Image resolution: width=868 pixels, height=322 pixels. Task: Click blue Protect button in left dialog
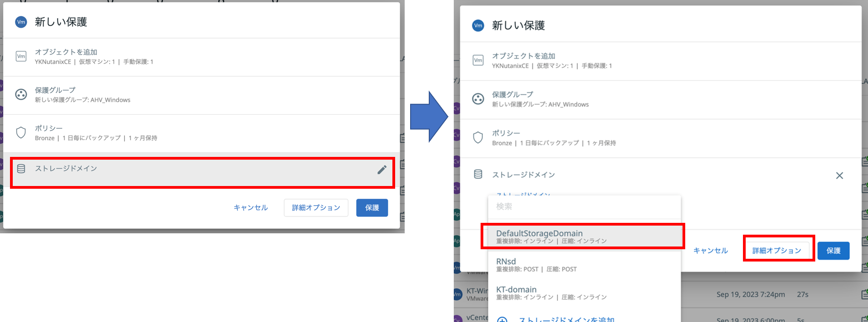pyautogui.click(x=372, y=208)
